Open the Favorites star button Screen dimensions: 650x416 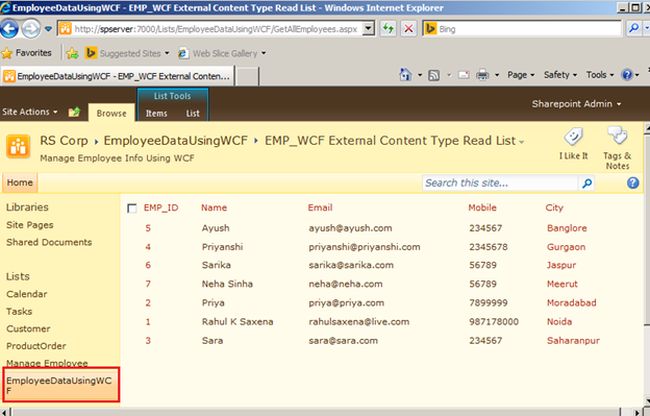27,53
